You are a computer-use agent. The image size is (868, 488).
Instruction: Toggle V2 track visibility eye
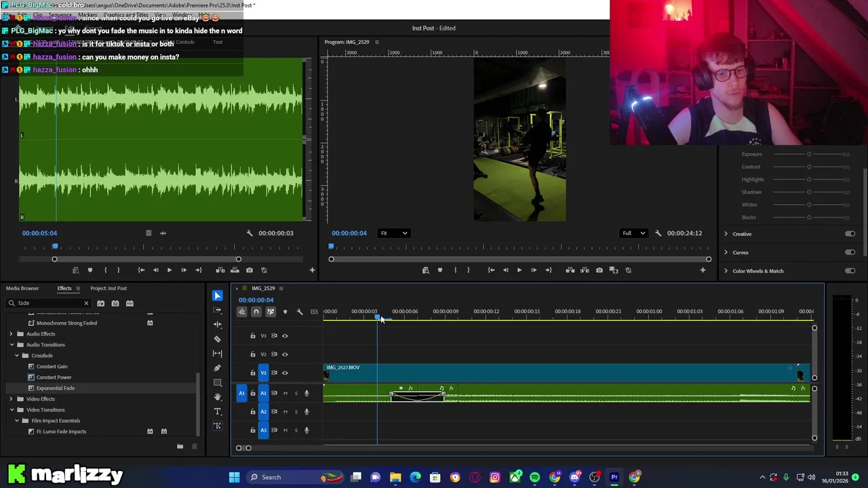(285, 354)
